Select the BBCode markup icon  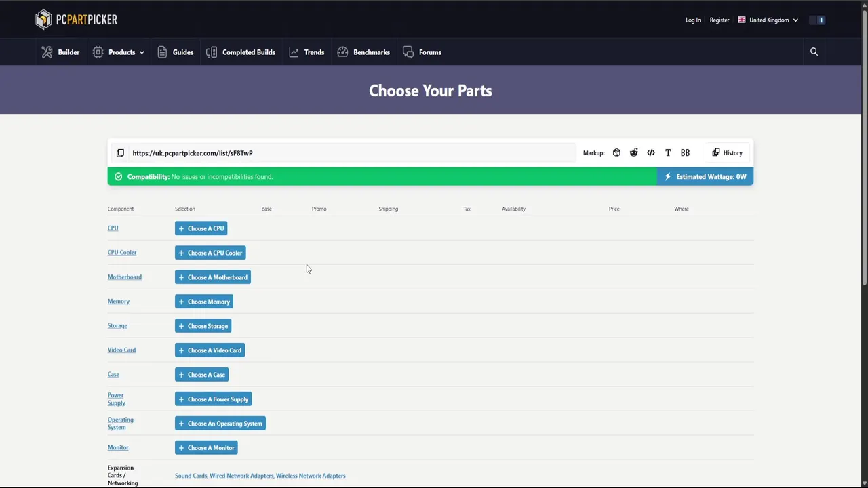685,153
